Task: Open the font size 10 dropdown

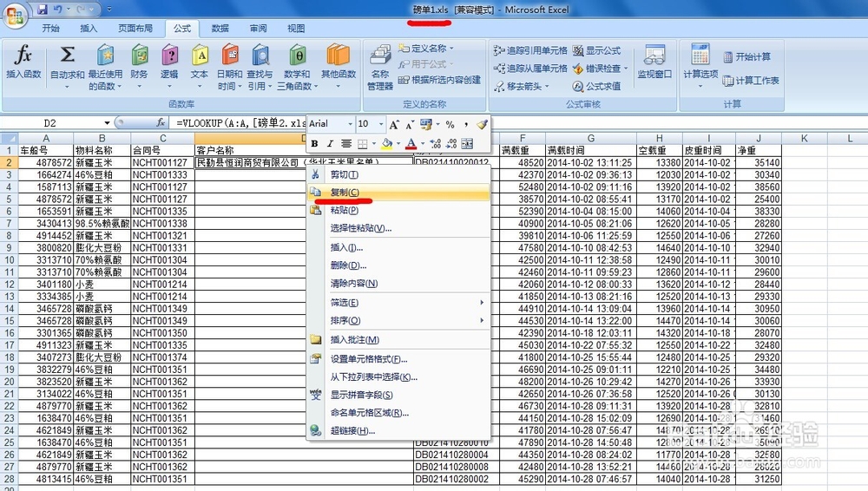Action: click(x=381, y=124)
